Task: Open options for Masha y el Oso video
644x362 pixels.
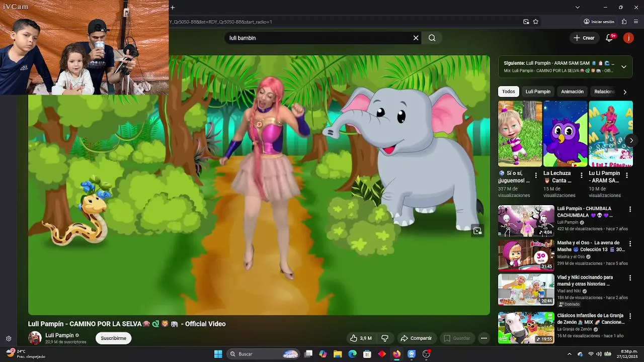Action: tap(630, 243)
